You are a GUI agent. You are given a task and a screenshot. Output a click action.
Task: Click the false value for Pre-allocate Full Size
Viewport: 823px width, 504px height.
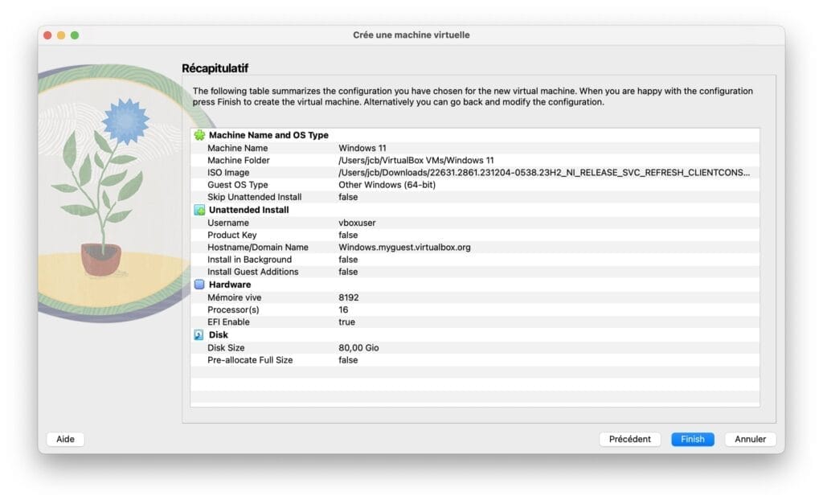pyautogui.click(x=348, y=360)
